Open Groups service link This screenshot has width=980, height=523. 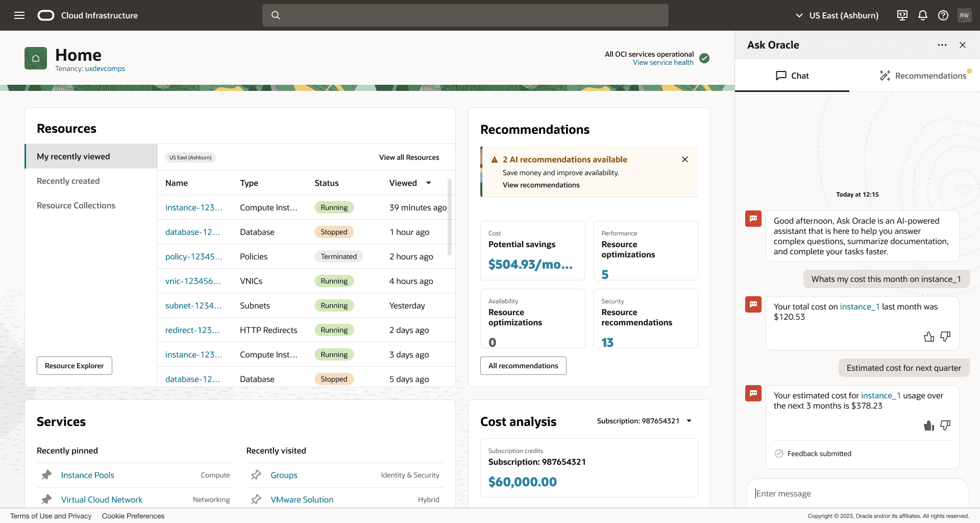coord(284,475)
